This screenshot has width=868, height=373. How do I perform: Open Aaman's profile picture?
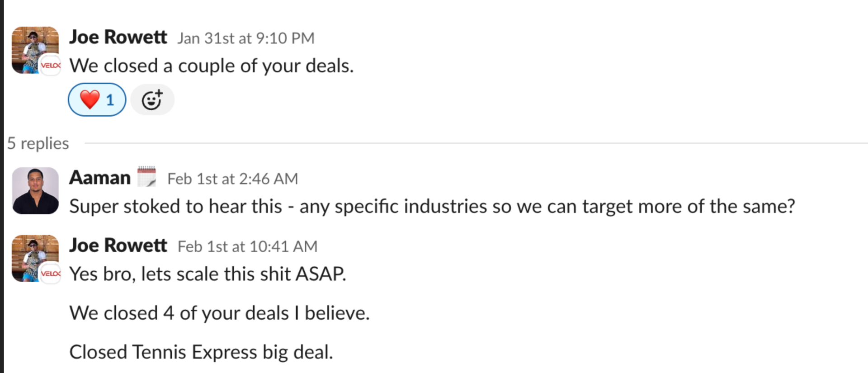[35, 191]
